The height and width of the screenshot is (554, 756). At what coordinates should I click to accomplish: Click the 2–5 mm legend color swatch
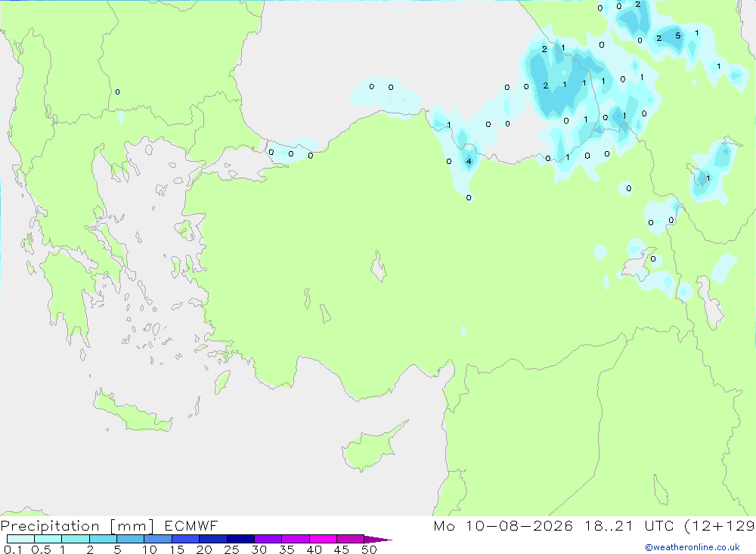click(x=103, y=539)
